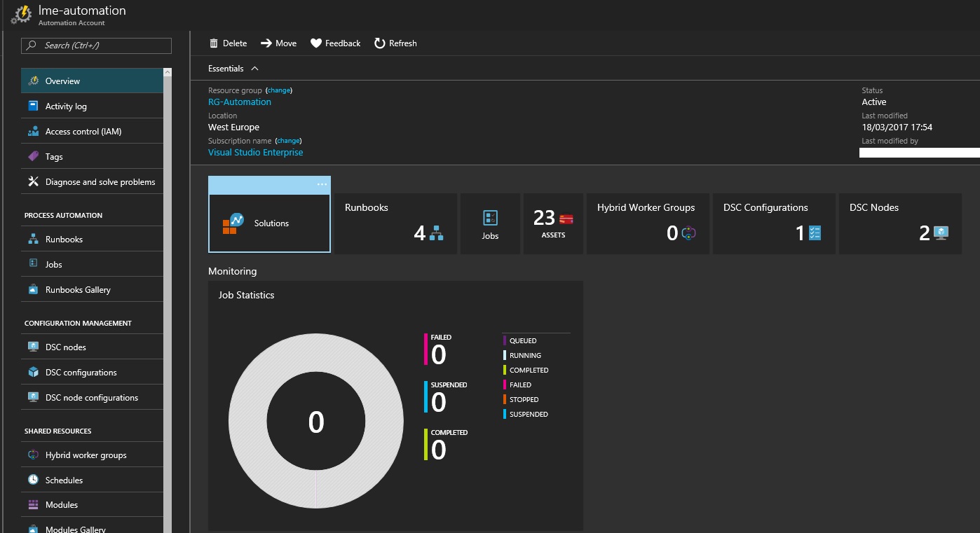Click the Monitoring section heading
Image resolution: width=980 pixels, height=533 pixels.
(x=233, y=271)
